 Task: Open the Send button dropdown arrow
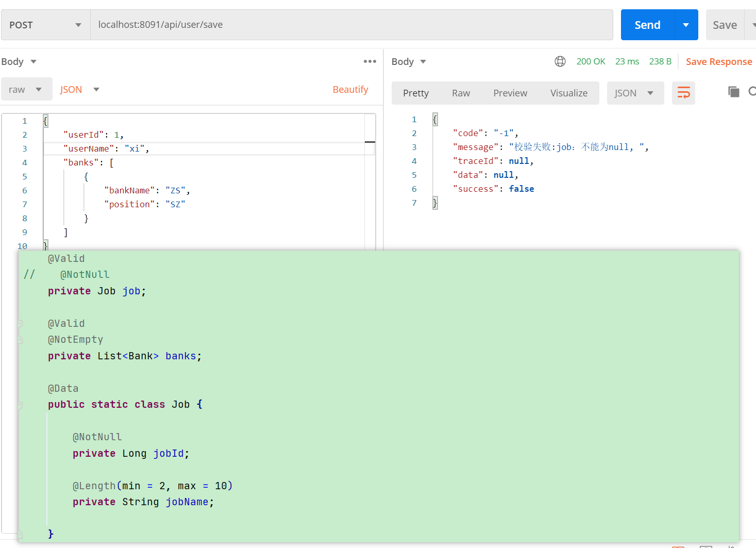[x=686, y=25]
